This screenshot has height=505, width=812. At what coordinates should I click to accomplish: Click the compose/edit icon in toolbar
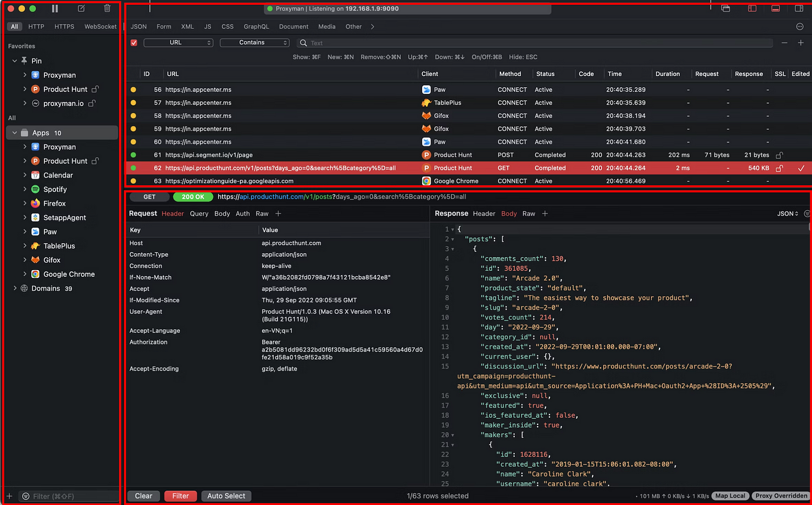(81, 8)
